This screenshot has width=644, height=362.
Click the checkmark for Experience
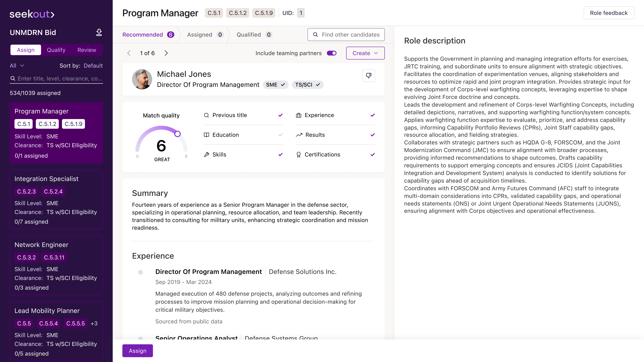tap(373, 115)
